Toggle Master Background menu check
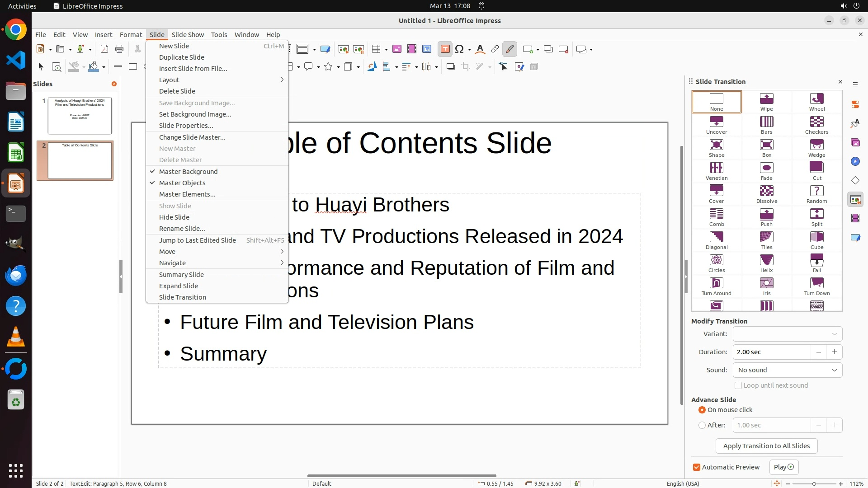Image resolution: width=868 pixels, height=488 pixels. click(x=188, y=172)
